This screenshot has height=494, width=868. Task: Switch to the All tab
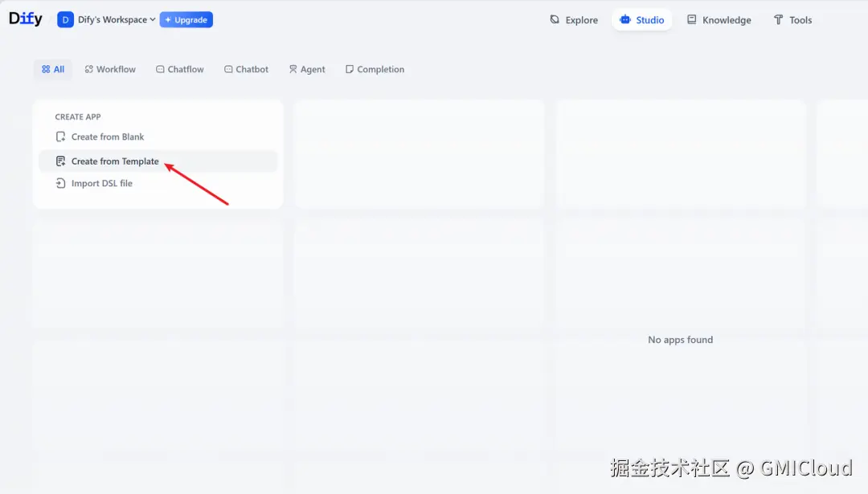point(52,69)
